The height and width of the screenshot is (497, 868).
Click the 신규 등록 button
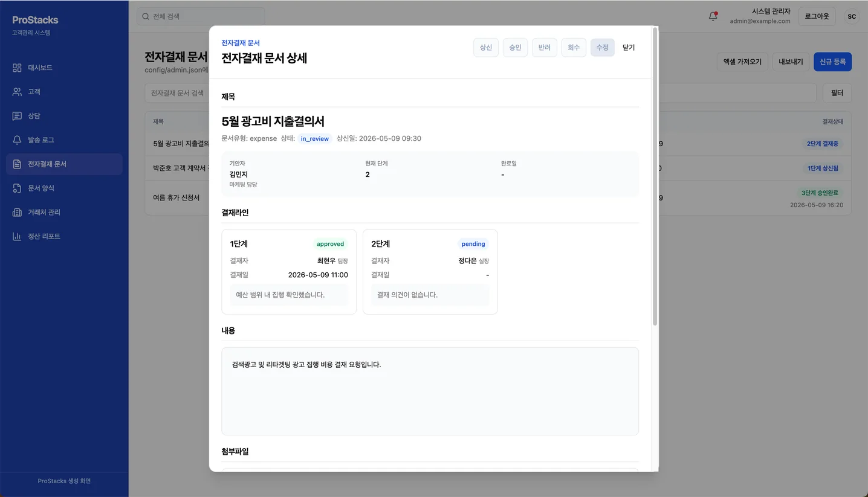pyautogui.click(x=832, y=62)
